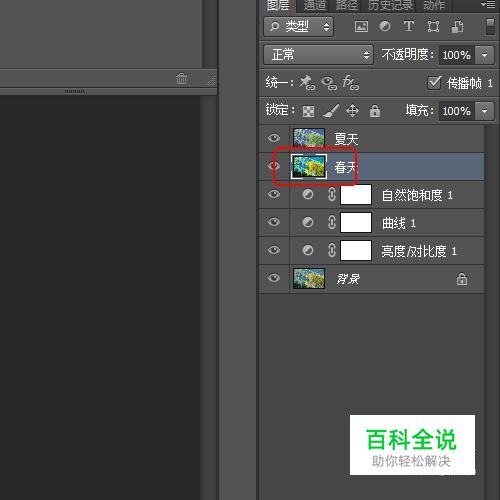The image size is (500, 500).
Task: Select the 曲线 1 layer mask thumbnail
Action: click(x=356, y=222)
